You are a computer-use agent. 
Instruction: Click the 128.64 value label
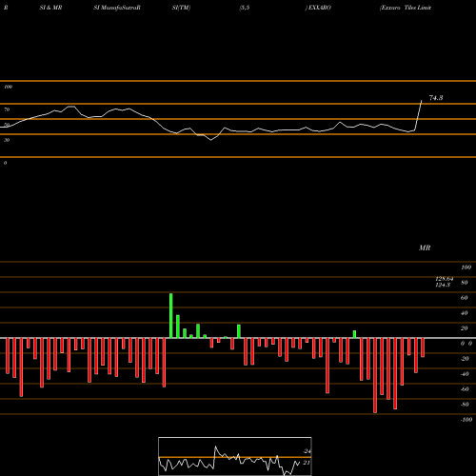coord(445,279)
